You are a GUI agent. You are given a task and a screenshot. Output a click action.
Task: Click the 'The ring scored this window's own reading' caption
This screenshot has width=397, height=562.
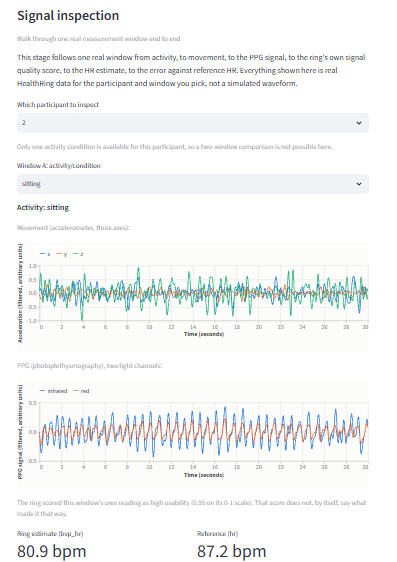(x=192, y=508)
